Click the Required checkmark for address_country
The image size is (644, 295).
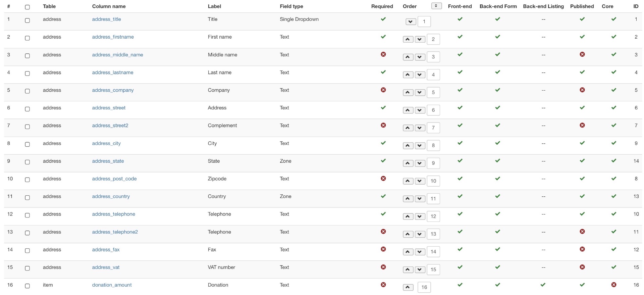(x=383, y=196)
